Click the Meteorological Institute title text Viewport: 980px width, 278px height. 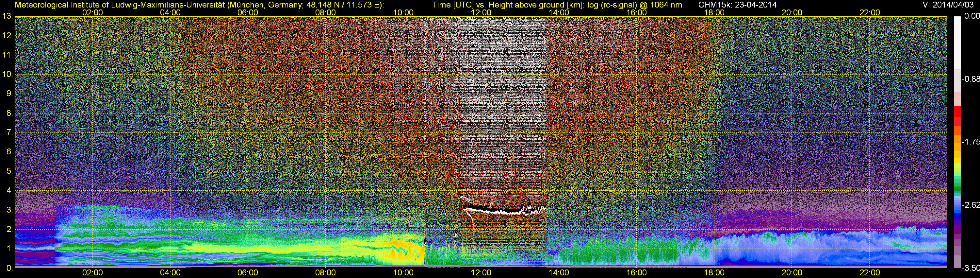[199, 5]
